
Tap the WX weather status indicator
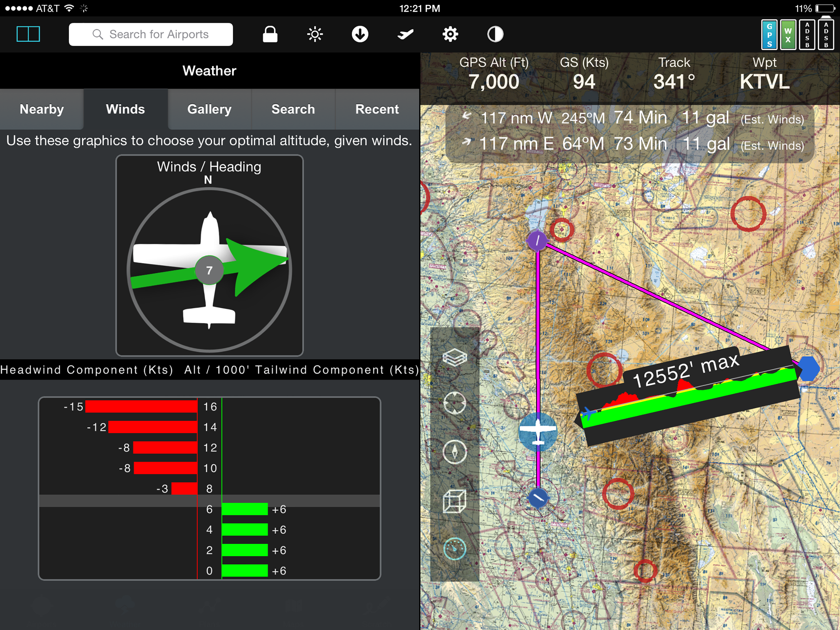coord(788,34)
